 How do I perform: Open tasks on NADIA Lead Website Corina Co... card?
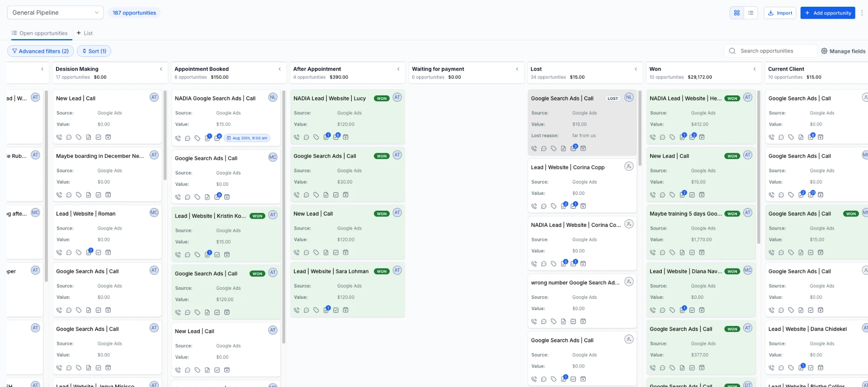click(573, 264)
